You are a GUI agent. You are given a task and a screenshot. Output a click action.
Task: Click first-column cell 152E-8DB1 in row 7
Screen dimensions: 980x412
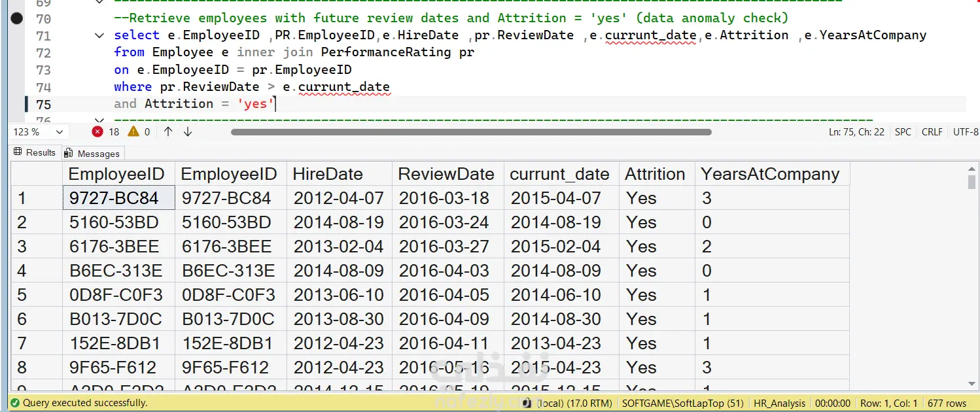(118, 343)
